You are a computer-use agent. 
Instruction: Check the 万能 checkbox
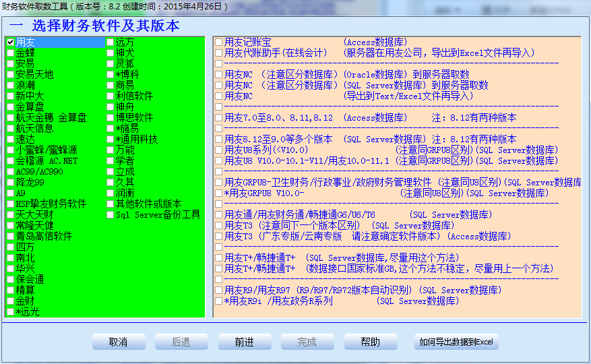pos(110,150)
